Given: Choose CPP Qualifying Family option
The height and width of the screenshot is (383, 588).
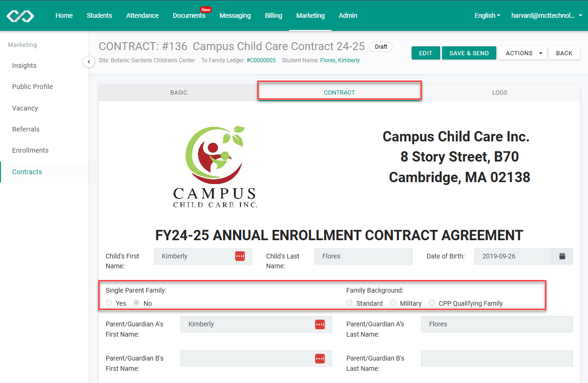Looking at the screenshot, I should [x=432, y=303].
